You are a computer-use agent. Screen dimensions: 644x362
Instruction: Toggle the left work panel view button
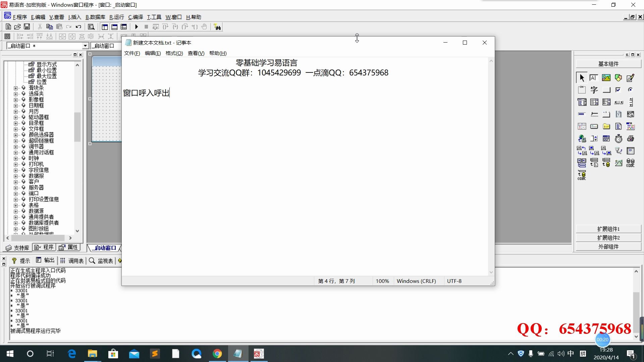(x=105, y=27)
